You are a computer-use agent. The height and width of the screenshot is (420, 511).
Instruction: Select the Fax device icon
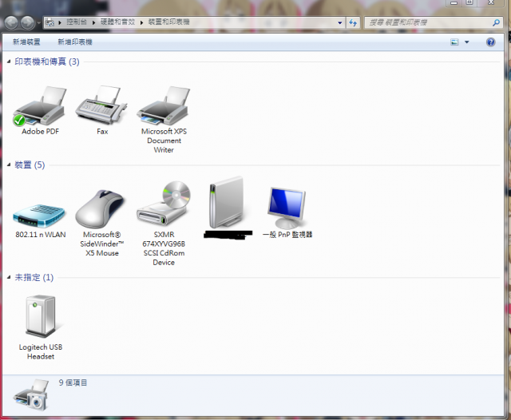(x=101, y=105)
